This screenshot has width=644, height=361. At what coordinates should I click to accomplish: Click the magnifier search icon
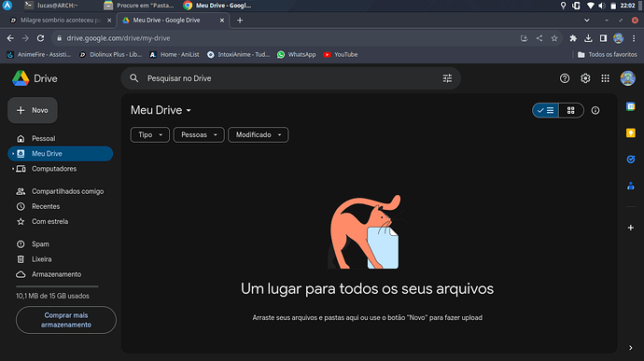click(x=133, y=78)
